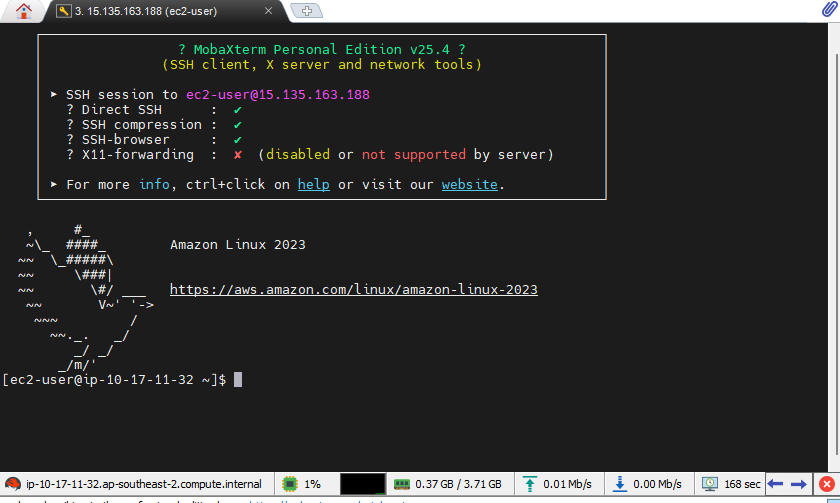
Task: Click the CPU chip icon
Action: pos(290,484)
